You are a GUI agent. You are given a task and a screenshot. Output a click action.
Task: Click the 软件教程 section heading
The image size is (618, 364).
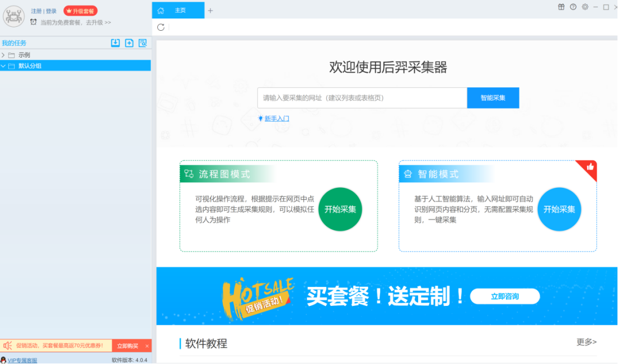click(x=206, y=343)
